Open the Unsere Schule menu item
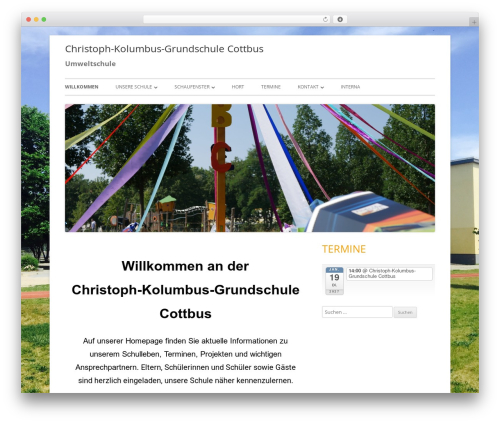Viewport: 500px width, 423px height. click(134, 87)
